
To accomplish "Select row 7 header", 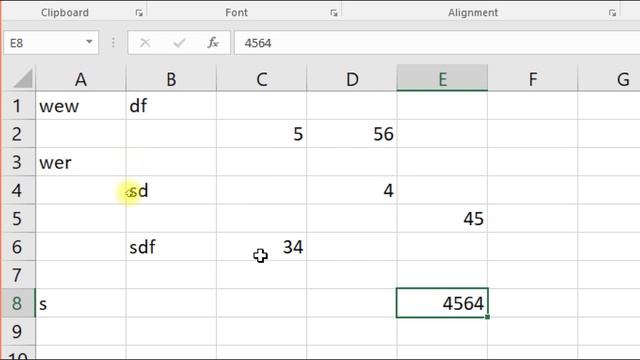I will [x=18, y=275].
